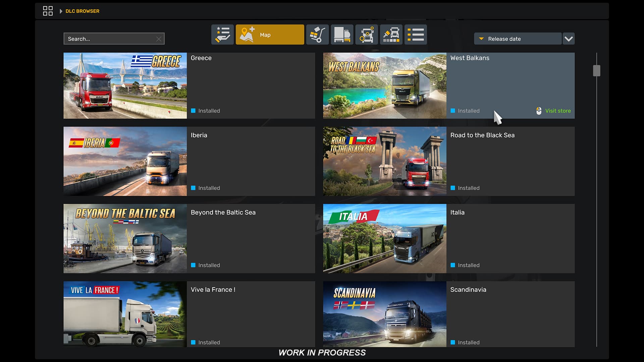Select the cargo pack category icon
The height and width of the screenshot is (362, 644).
pyautogui.click(x=317, y=35)
